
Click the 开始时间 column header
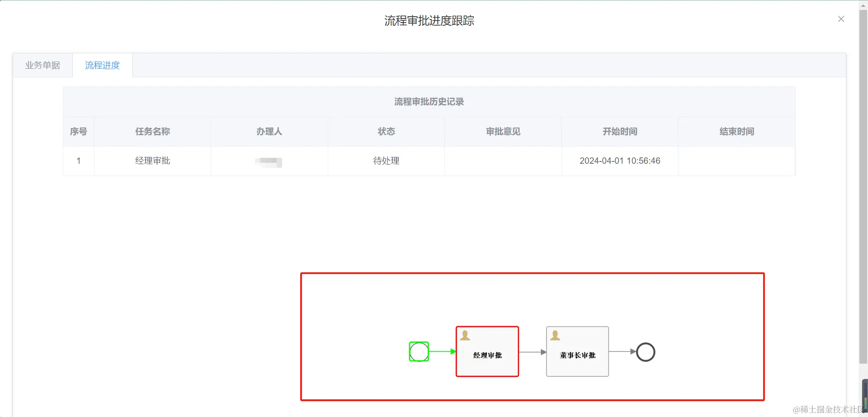(x=620, y=132)
